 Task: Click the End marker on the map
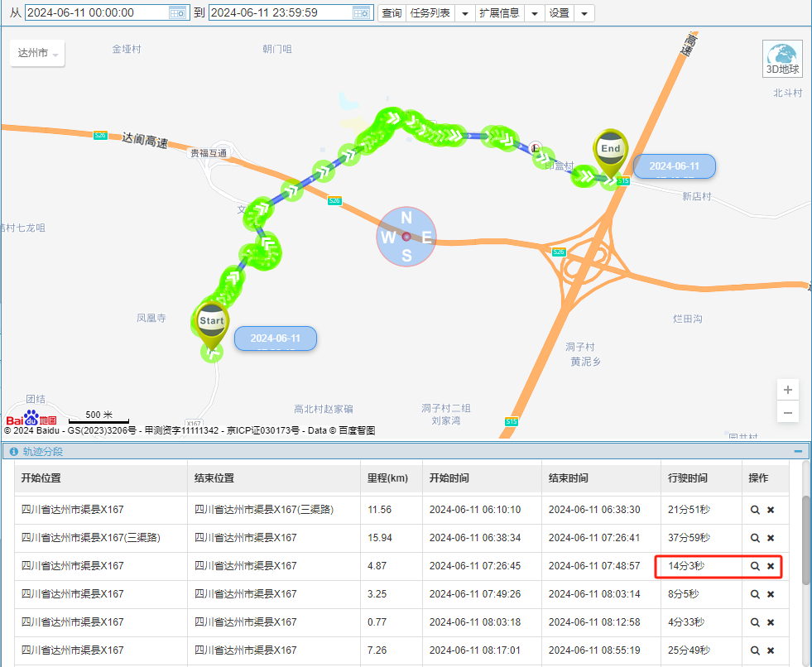(610, 152)
